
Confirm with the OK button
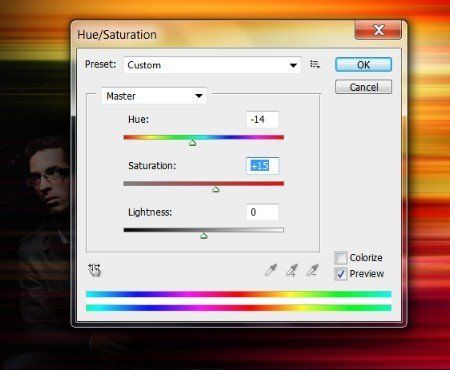(363, 65)
